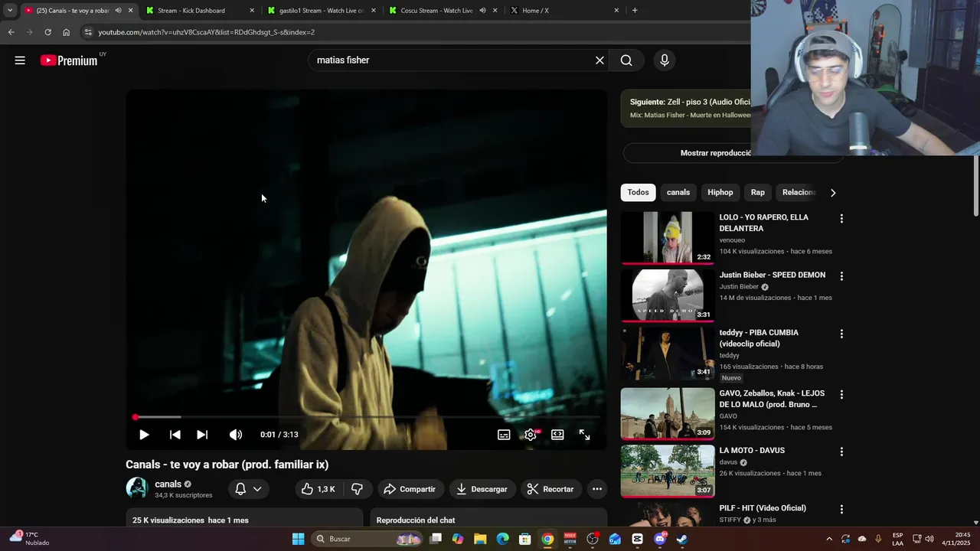The image size is (980, 551).
Task: Skip to next video in player
Action: pyautogui.click(x=202, y=435)
